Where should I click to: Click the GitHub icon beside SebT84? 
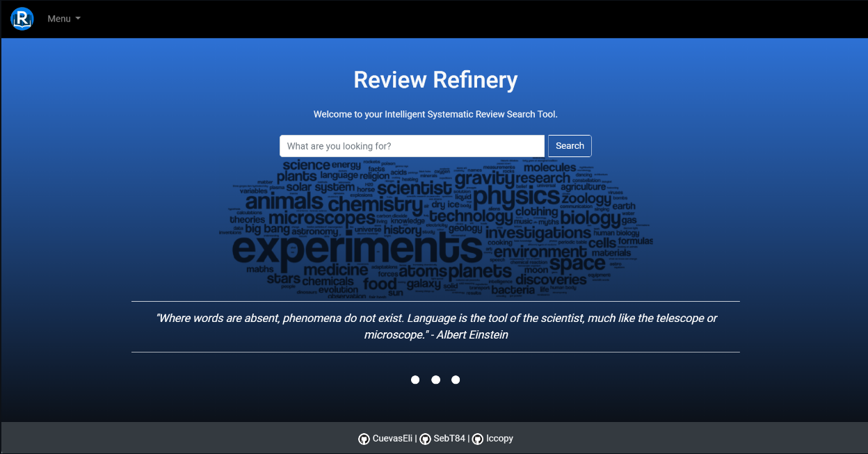pyautogui.click(x=425, y=438)
